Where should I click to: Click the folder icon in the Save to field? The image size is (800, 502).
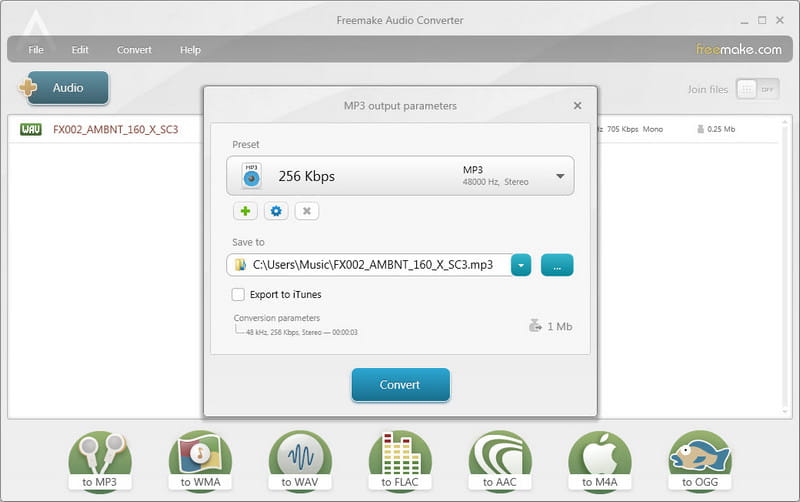pos(240,265)
